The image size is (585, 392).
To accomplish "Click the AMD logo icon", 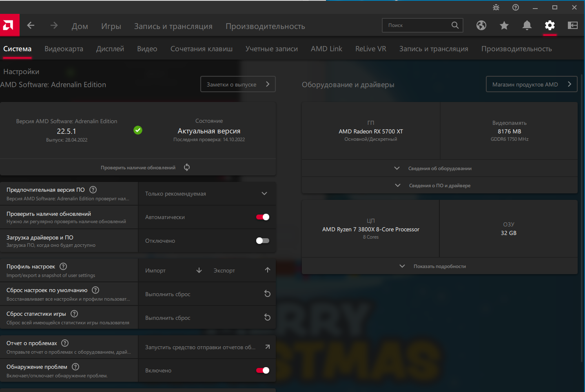I will [x=9, y=25].
